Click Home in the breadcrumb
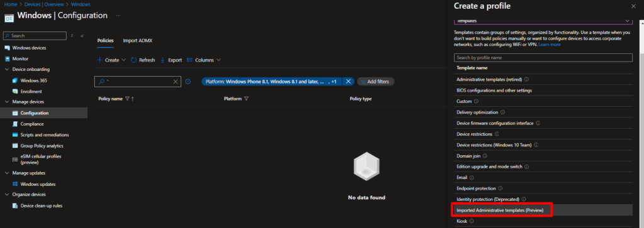 coord(10,4)
